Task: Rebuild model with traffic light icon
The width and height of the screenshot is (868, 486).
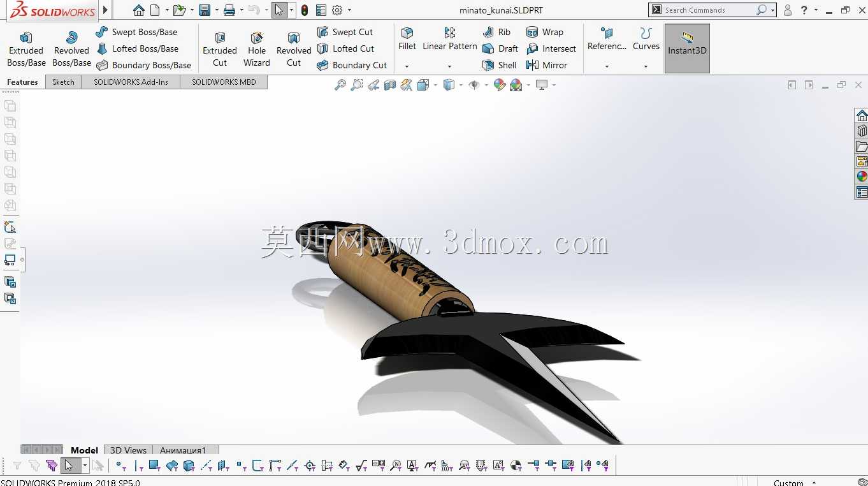Action: (x=305, y=10)
